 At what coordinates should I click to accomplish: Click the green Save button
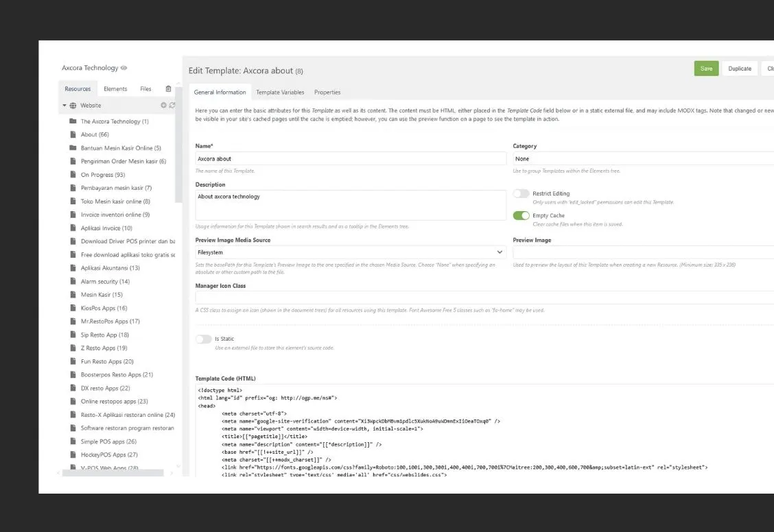click(x=706, y=69)
